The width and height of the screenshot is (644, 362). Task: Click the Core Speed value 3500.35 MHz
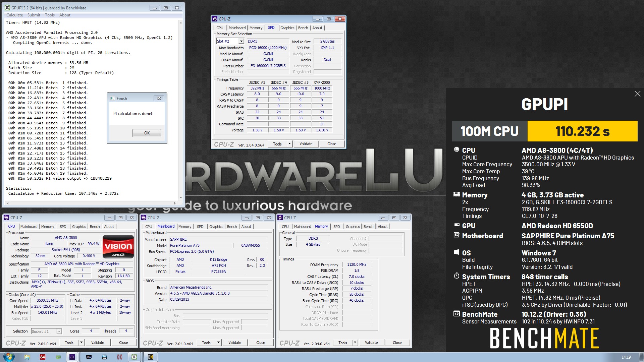[x=47, y=300]
